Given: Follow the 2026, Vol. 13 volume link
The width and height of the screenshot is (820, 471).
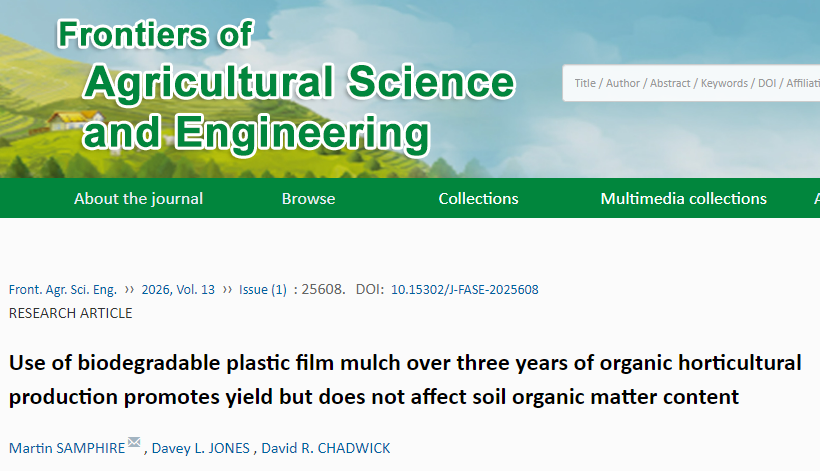Looking at the screenshot, I should (x=178, y=290).
